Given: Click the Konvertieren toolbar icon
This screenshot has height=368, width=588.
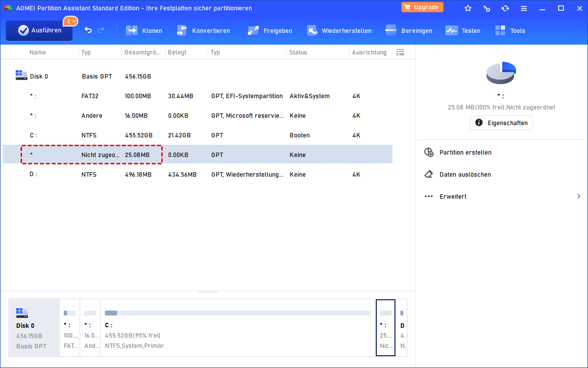Looking at the screenshot, I should tap(182, 30).
